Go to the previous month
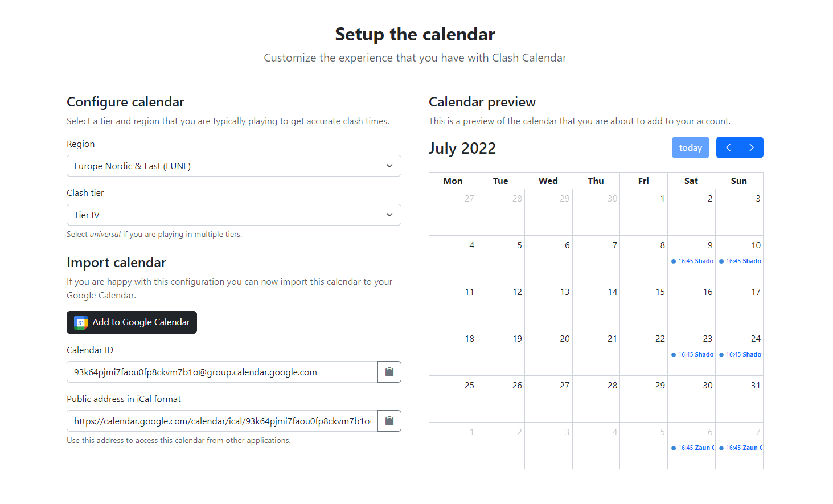 point(728,147)
